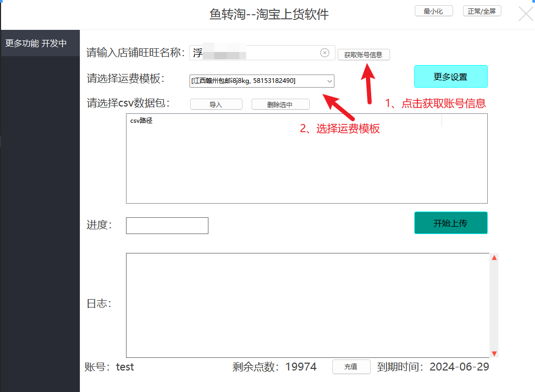Click 获取账号信息 button
Screen dimensions: 535x392
pyautogui.click(x=364, y=55)
